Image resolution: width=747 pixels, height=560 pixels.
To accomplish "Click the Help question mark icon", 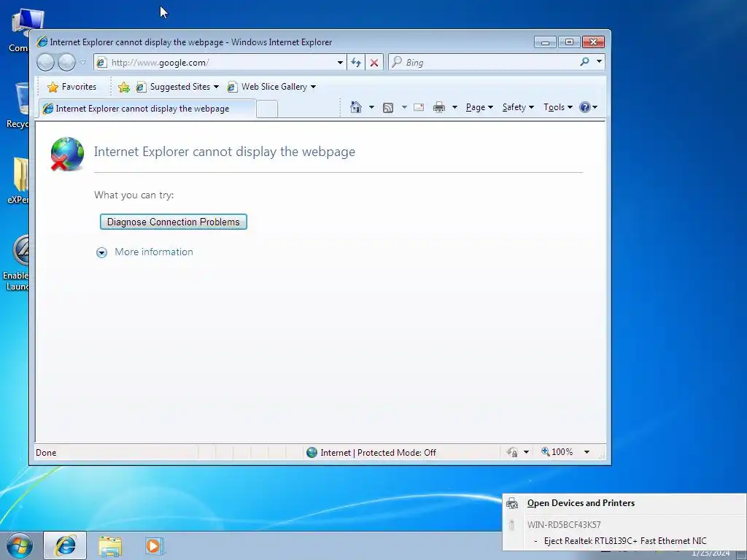I will pyautogui.click(x=584, y=107).
